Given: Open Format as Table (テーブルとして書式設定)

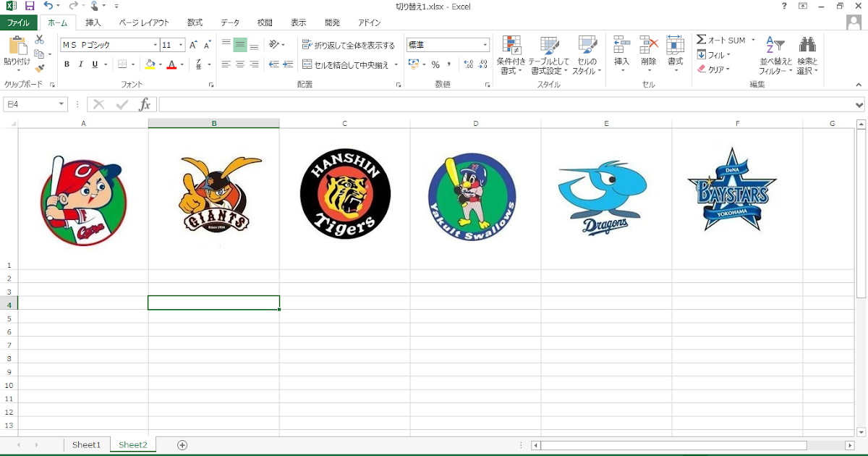Looking at the screenshot, I should tap(548, 56).
